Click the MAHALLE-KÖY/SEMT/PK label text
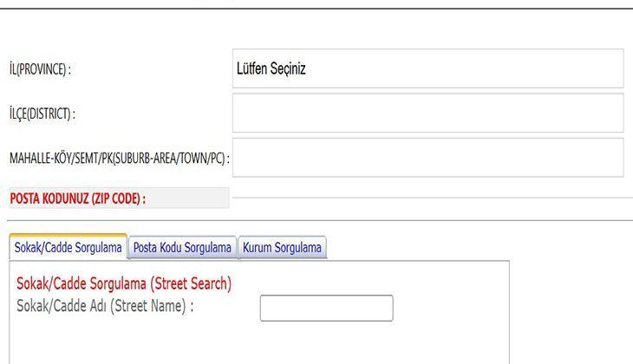Screen dimensions: 633x364 tap(117, 159)
